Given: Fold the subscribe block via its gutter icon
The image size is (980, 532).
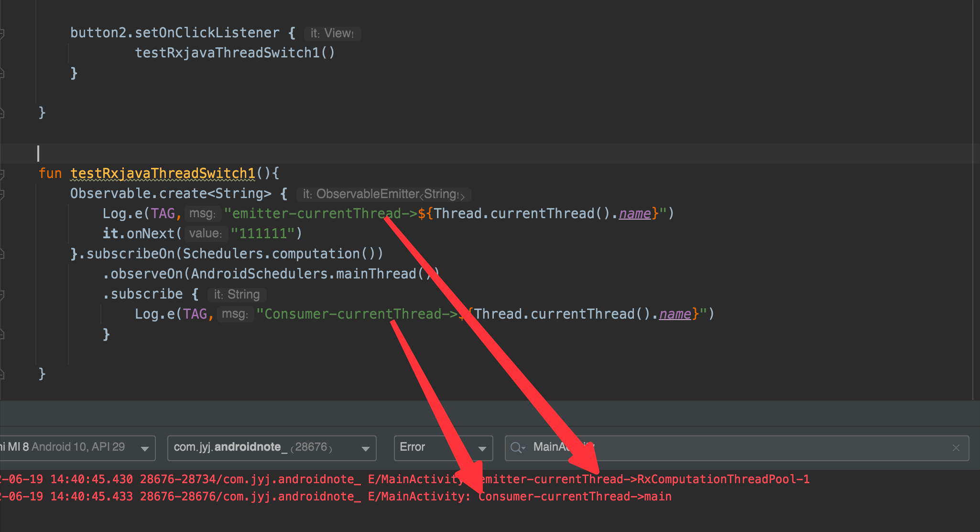Looking at the screenshot, I should 3,294.
